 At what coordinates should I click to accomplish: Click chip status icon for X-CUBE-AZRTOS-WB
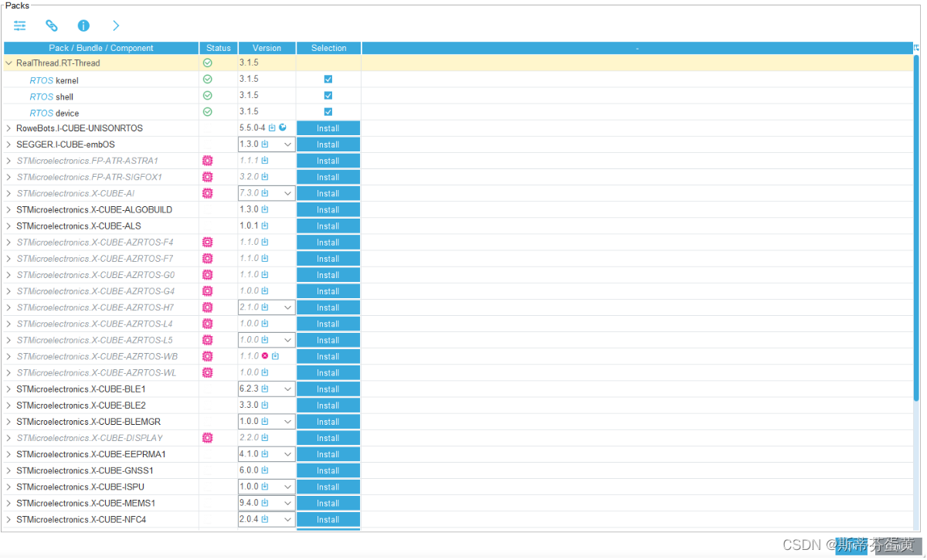pyautogui.click(x=207, y=356)
